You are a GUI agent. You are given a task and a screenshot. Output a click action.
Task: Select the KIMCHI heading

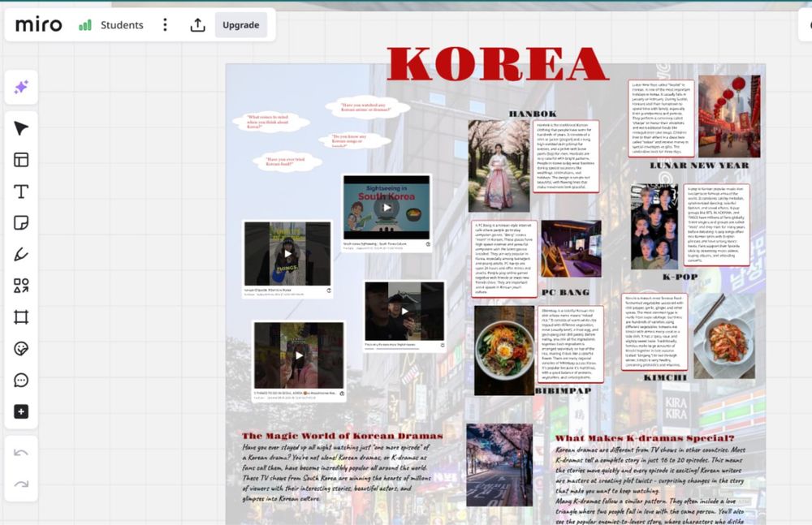(665, 377)
